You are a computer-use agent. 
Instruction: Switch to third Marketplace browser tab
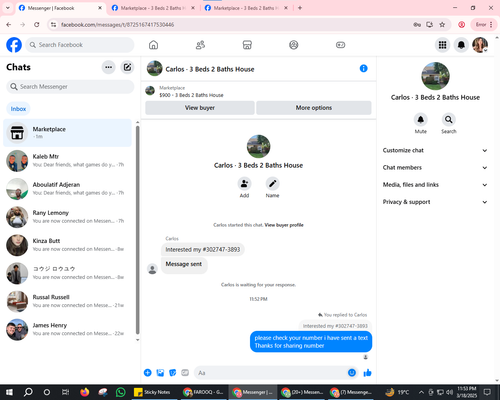pyautogui.click(x=246, y=8)
